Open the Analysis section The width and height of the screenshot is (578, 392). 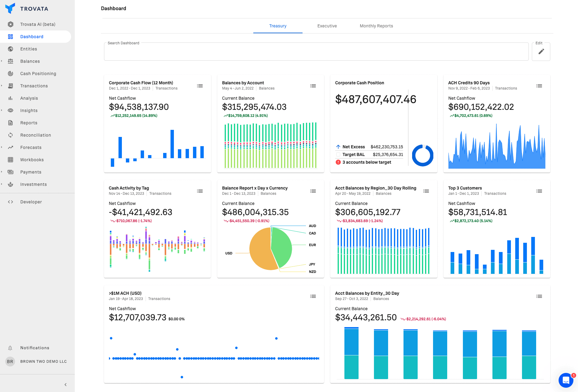click(x=29, y=98)
